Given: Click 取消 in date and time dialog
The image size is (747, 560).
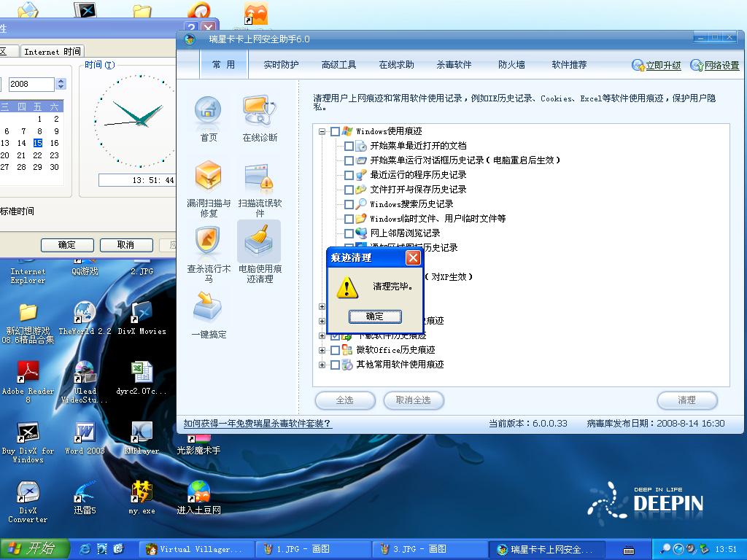Looking at the screenshot, I should (x=126, y=245).
